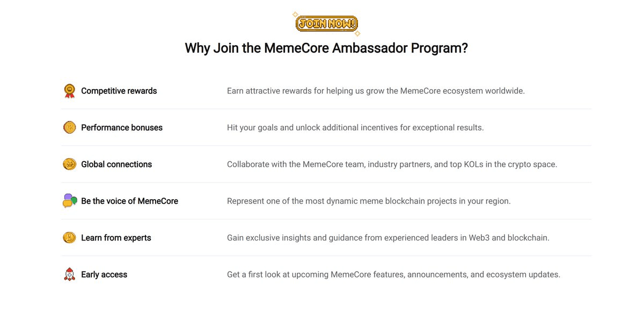Viewport: 644px width, 314px height.
Task: Click the Learn from experts coin icon
Action: [x=69, y=237]
